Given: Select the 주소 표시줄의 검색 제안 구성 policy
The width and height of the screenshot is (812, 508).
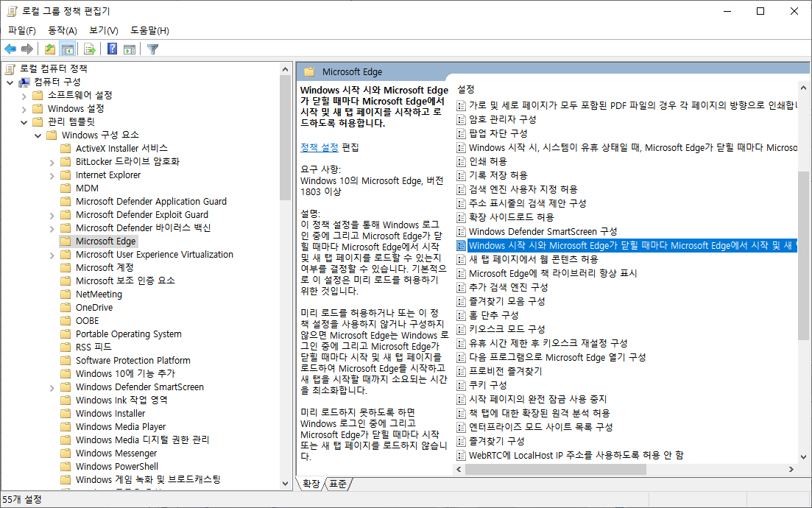Looking at the screenshot, I should [527, 203].
